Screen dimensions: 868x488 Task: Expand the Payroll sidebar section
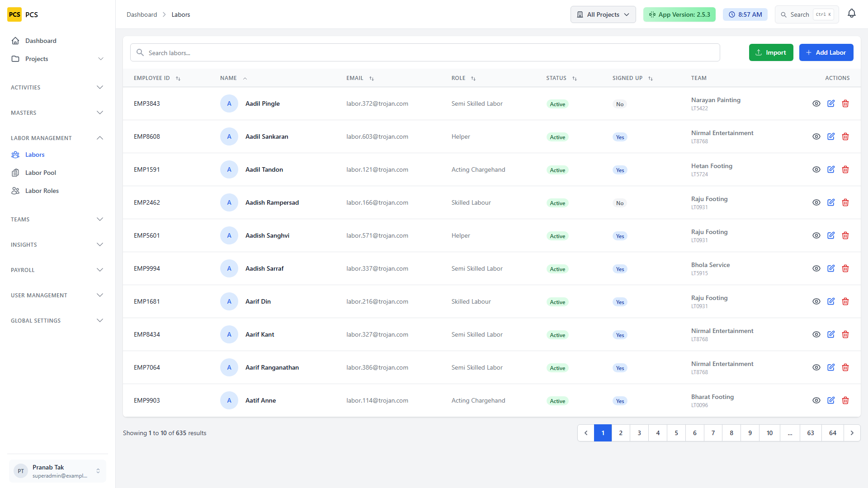57,270
